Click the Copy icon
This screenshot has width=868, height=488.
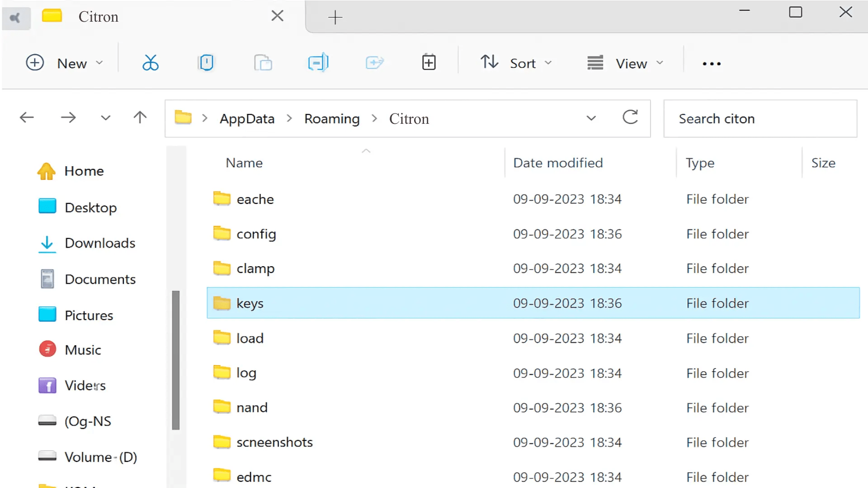pos(206,62)
